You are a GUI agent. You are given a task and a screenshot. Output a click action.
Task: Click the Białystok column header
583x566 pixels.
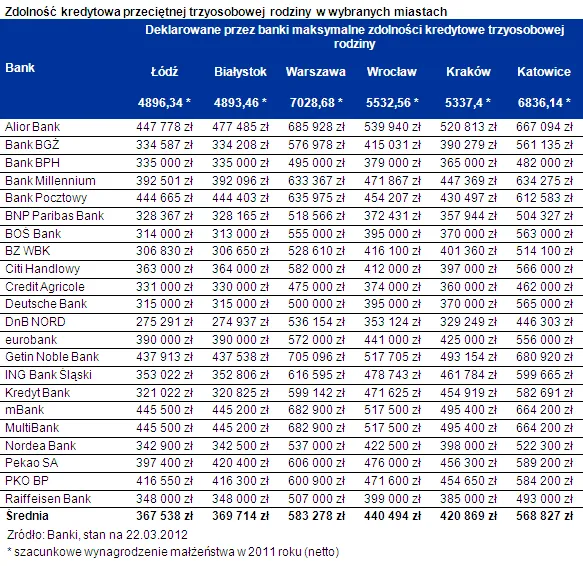[240, 71]
